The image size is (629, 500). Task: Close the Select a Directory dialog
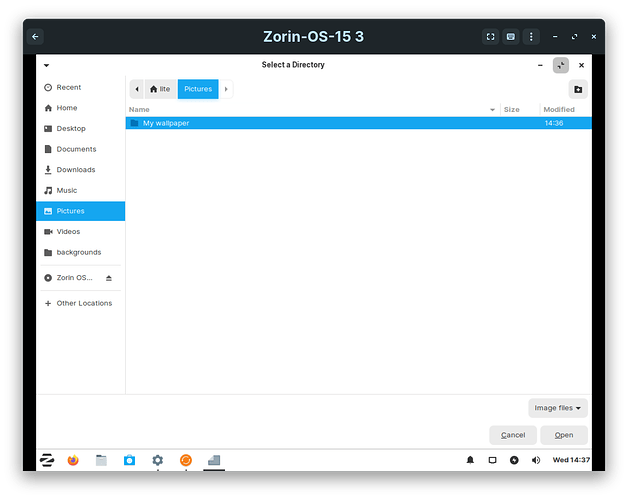(581, 65)
